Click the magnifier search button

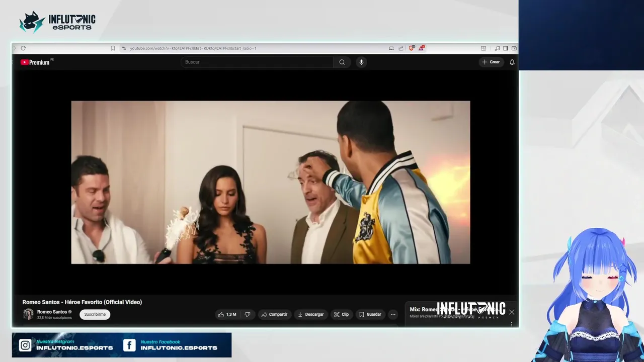(x=342, y=62)
